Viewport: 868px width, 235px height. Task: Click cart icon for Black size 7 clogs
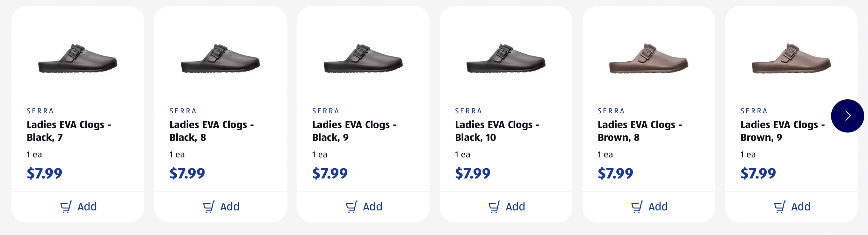(x=66, y=207)
